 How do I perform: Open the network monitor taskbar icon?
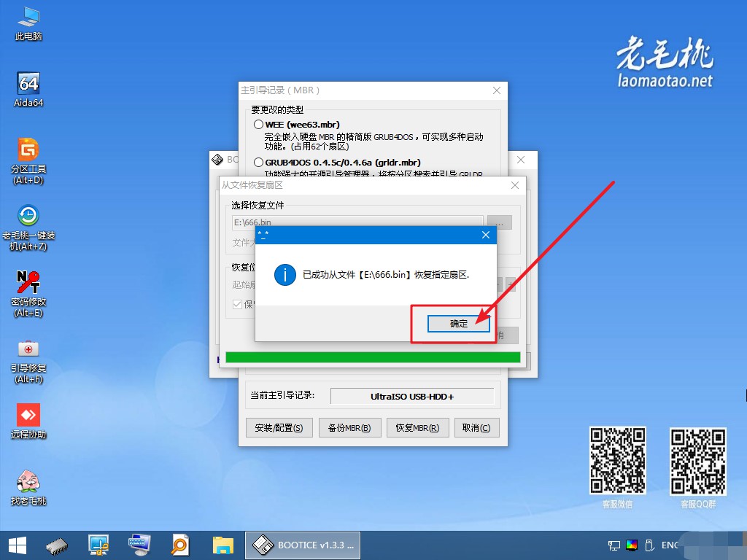[98, 545]
